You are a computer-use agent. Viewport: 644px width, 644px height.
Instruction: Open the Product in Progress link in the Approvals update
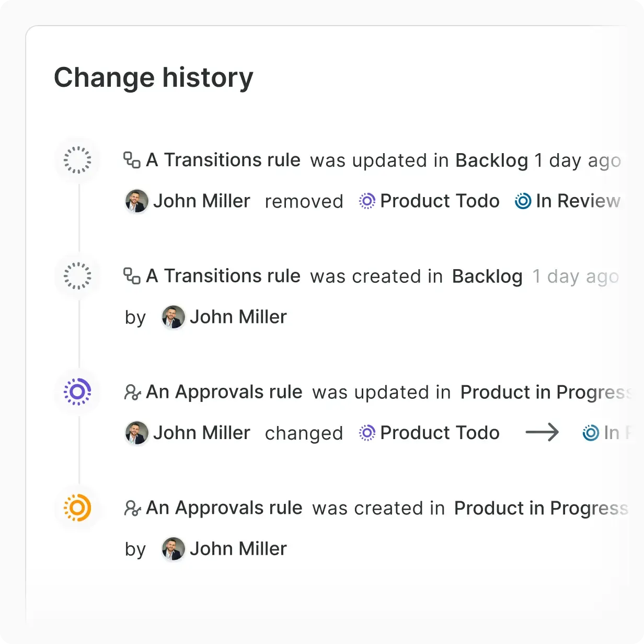pos(544,392)
